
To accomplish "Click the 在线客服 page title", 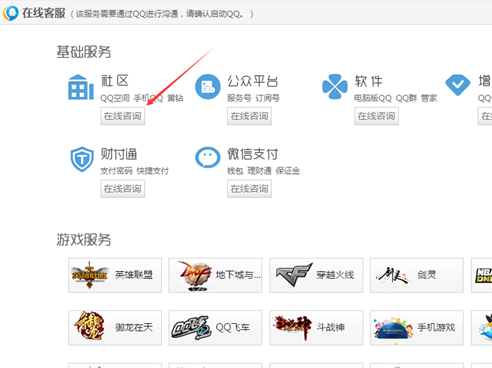I will pyautogui.click(x=44, y=13).
